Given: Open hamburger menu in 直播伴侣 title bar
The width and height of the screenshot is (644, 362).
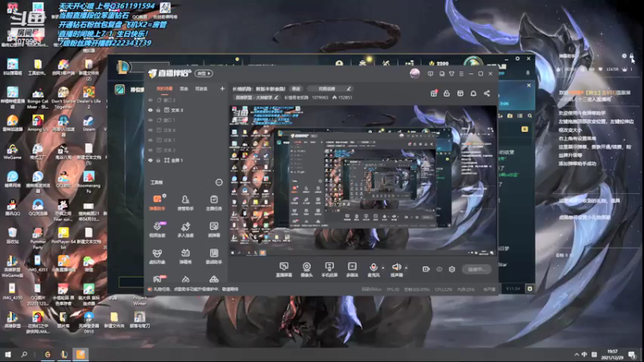Looking at the screenshot, I should (461, 74).
